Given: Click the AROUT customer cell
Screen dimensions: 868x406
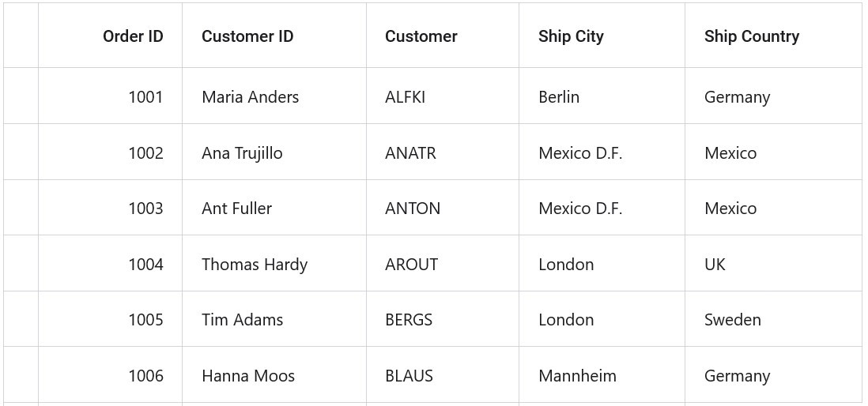Looking at the screenshot, I should pyautogui.click(x=411, y=265).
